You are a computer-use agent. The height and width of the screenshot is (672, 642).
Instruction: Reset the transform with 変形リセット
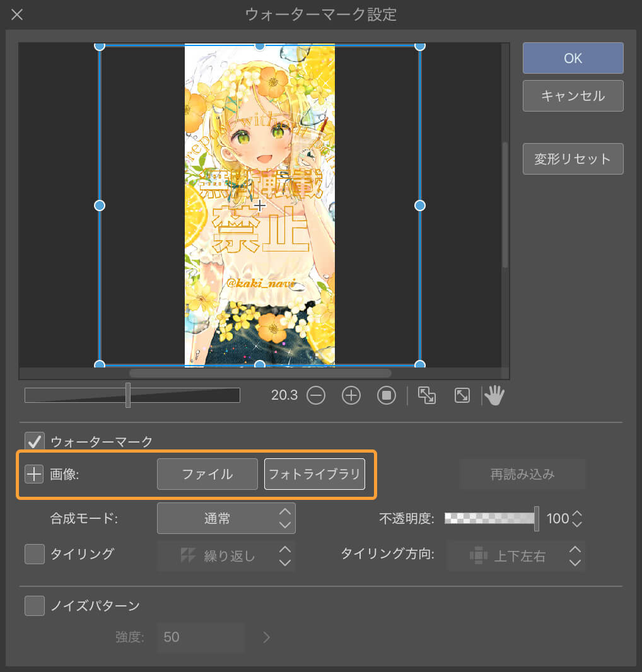(x=572, y=158)
